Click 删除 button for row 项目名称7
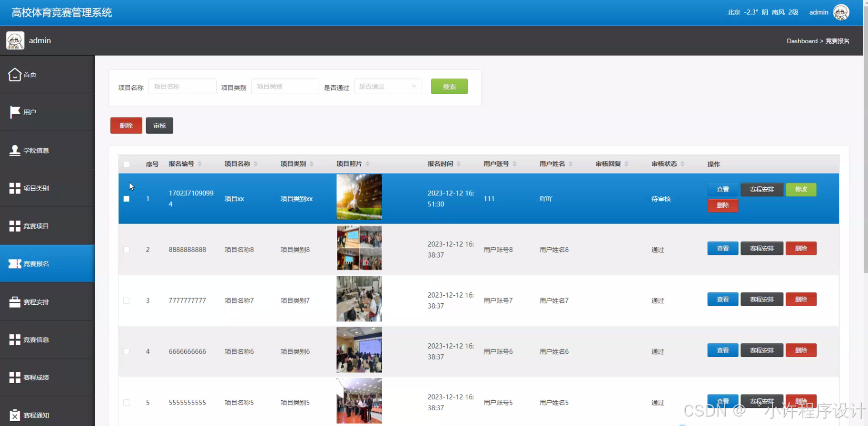 pyautogui.click(x=801, y=299)
